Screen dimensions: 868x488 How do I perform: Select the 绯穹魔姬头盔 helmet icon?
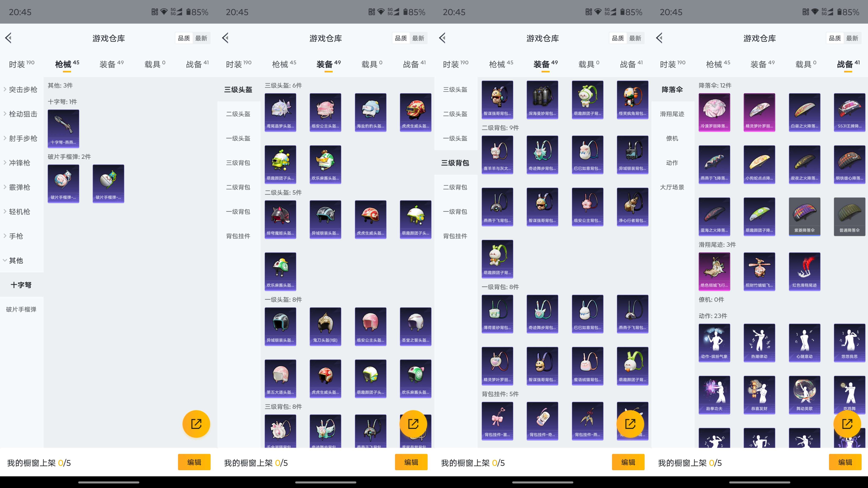click(280, 220)
